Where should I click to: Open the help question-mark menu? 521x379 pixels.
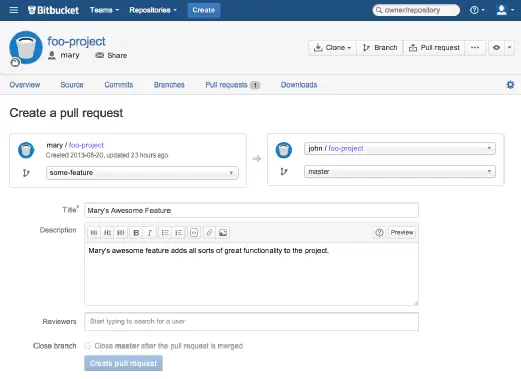(x=477, y=10)
